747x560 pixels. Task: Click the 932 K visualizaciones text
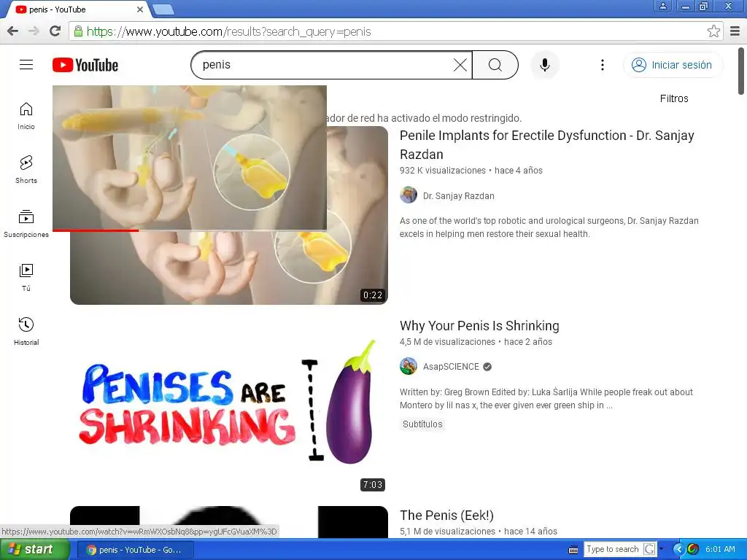442,171
